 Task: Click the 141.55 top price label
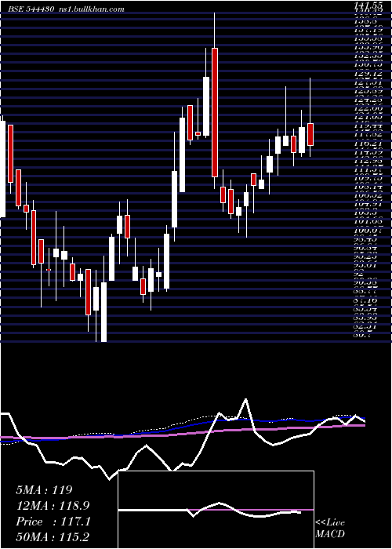pos(369,5)
